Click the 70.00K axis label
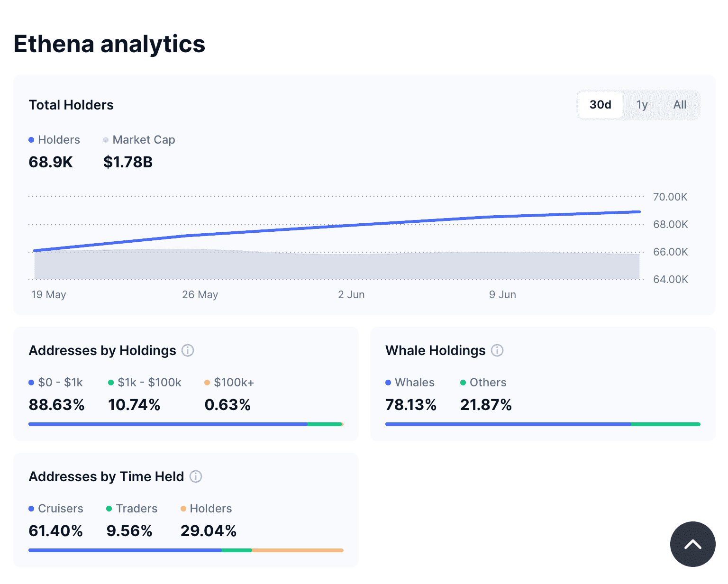This screenshot has width=728, height=584. 670,197
